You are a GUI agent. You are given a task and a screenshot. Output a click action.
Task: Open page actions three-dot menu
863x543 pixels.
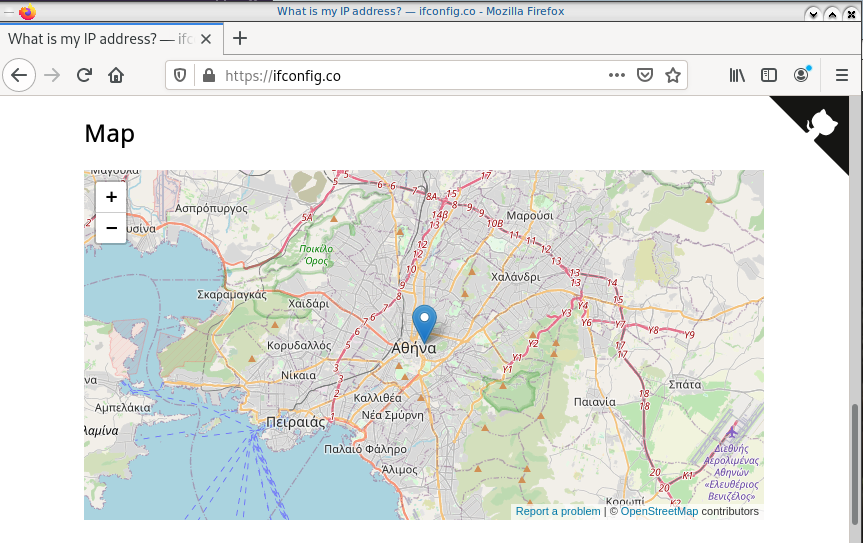click(x=617, y=75)
